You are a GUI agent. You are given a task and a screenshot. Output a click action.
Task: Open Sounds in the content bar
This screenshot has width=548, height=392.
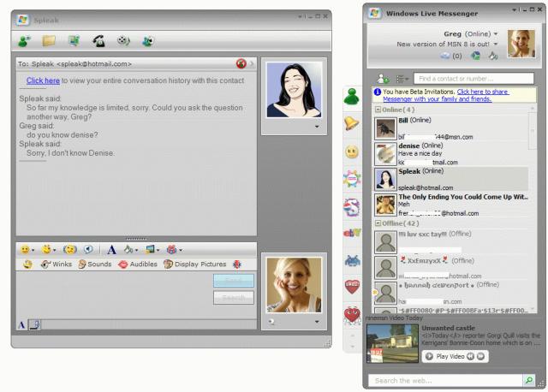[x=95, y=264]
